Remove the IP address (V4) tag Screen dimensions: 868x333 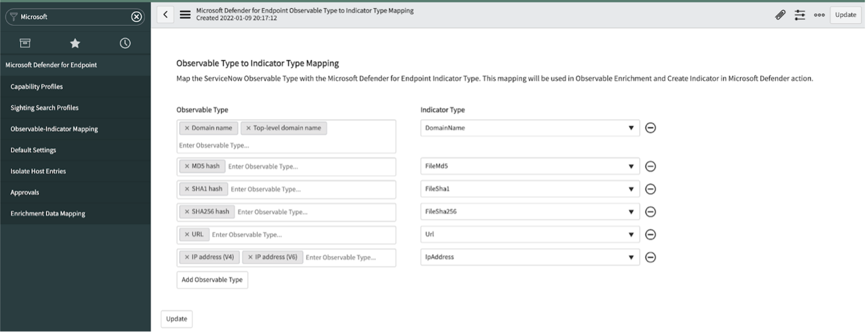coord(186,257)
